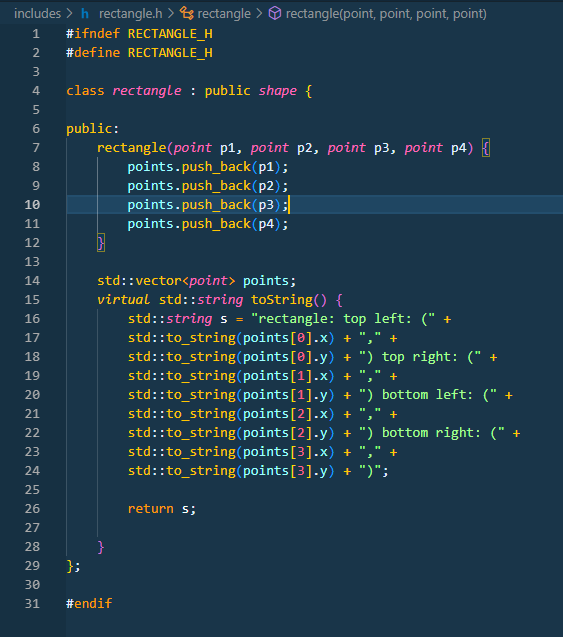The height and width of the screenshot is (637, 563).
Task: Expand chevron after 'includes' breadcrumb
Action: 70,14
